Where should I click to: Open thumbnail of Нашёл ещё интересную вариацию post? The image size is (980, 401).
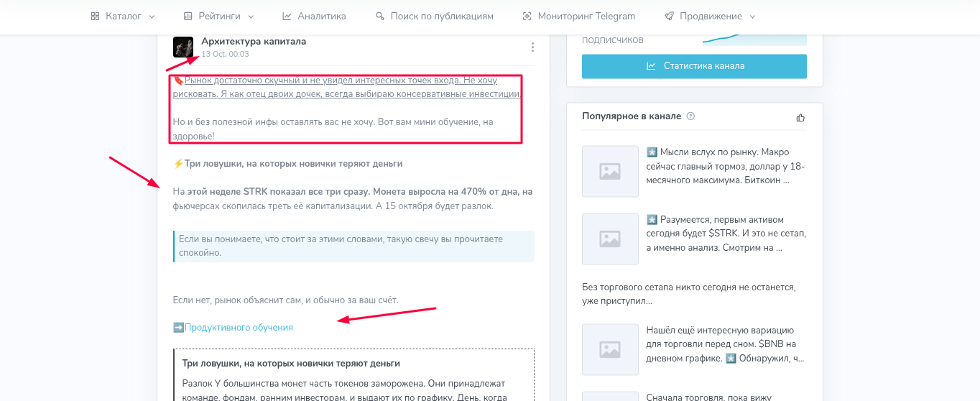click(610, 349)
